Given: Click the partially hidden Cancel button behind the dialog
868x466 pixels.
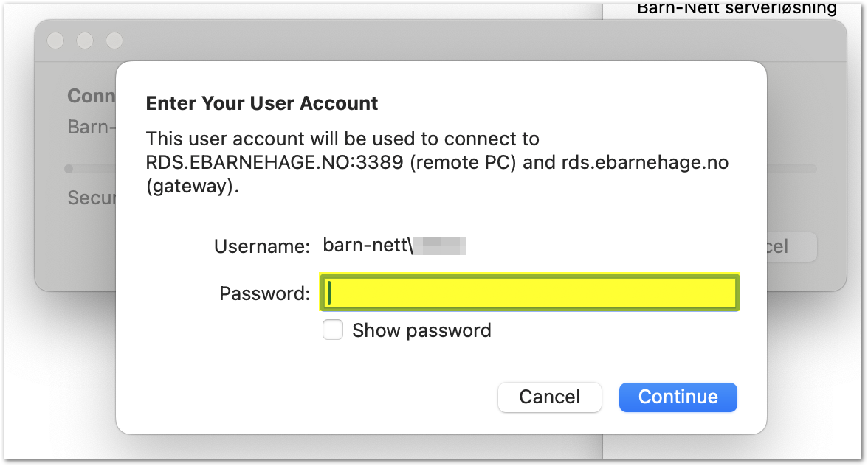Looking at the screenshot, I should 791,246.
